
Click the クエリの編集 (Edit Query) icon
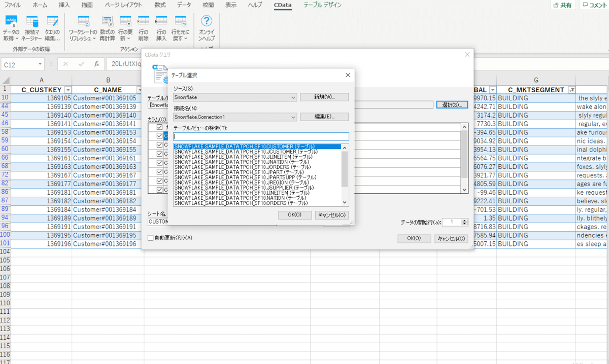(x=52, y=21)
